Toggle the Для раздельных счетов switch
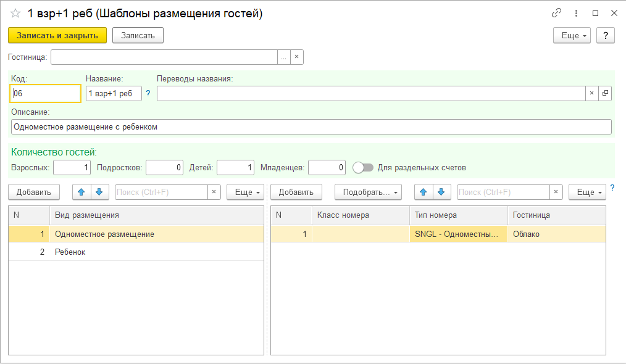The image size is (626, 364). click(363, 167)
